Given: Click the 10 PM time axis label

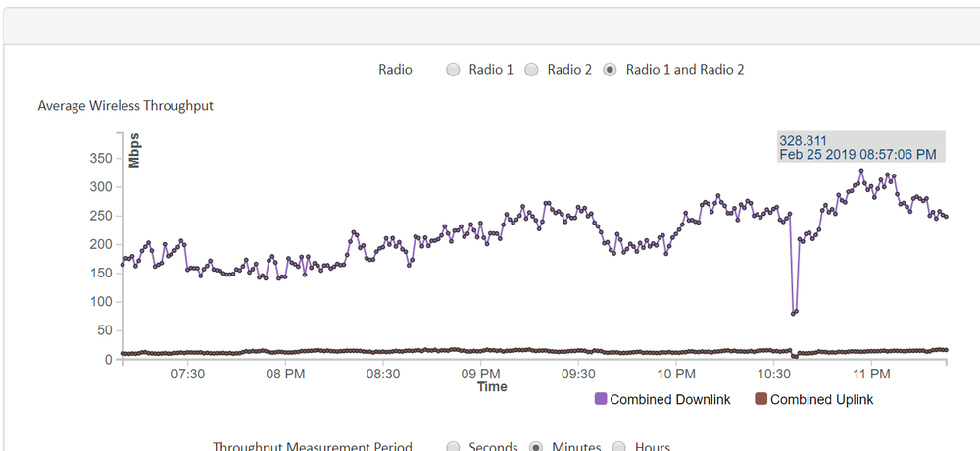Looking at the screenshot, I should point(675,375).
